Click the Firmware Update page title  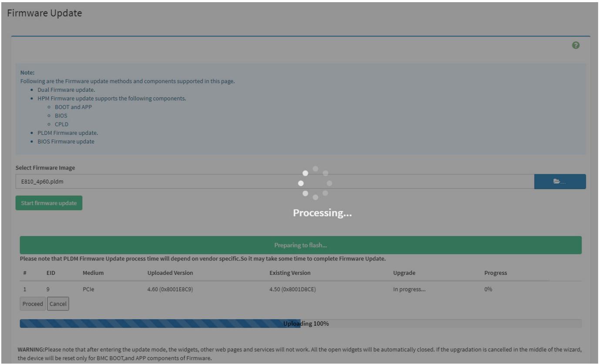coord(45,13)
